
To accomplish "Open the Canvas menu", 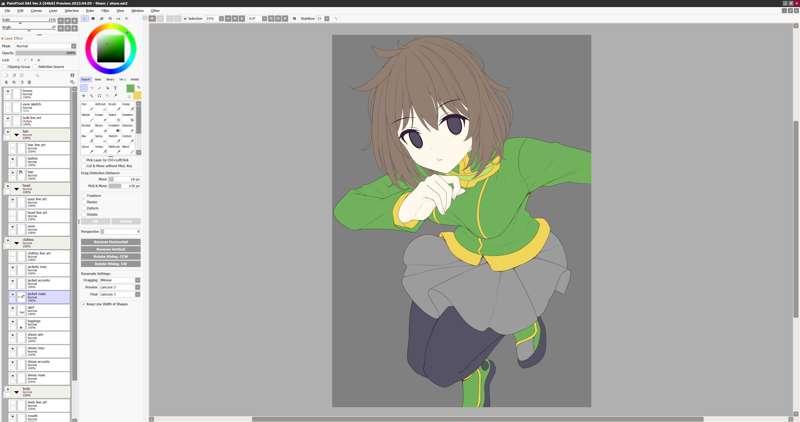I will (x=36, y=11).
